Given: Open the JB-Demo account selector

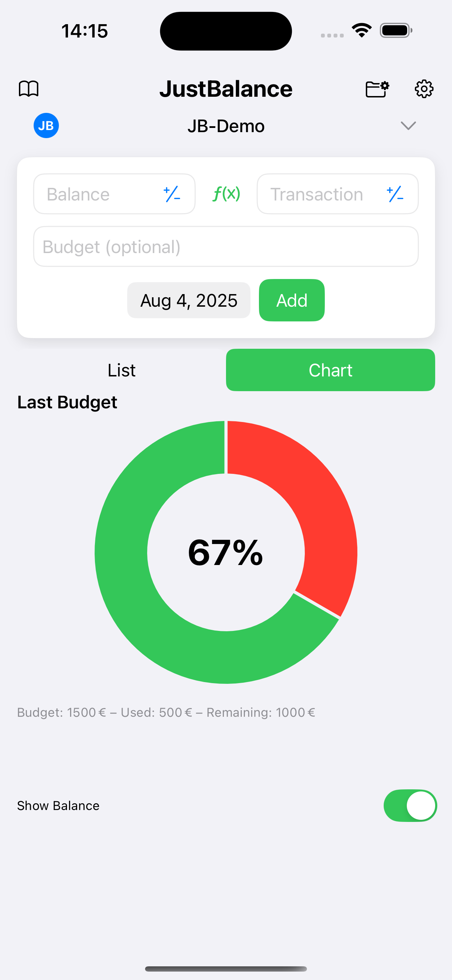Looking at the screenshot, I should pyautogui.click(x=226, y=126).
